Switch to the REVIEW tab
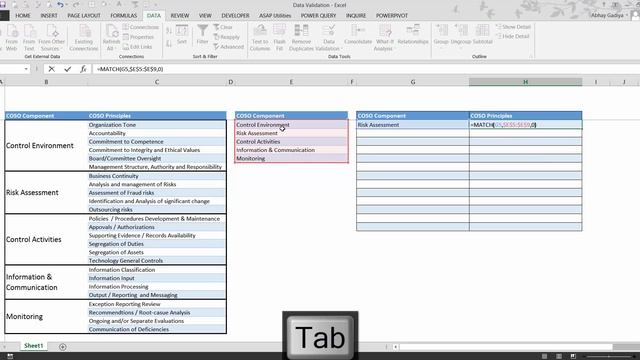Screen dimensions: 640x360 click(180, 16)
